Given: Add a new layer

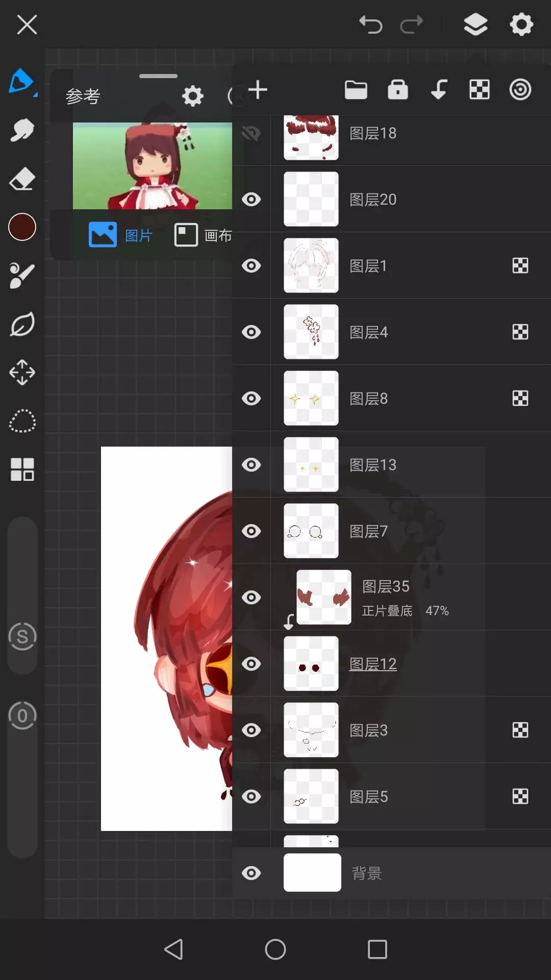Looking at the screenshot, I should tap(258, 90).
